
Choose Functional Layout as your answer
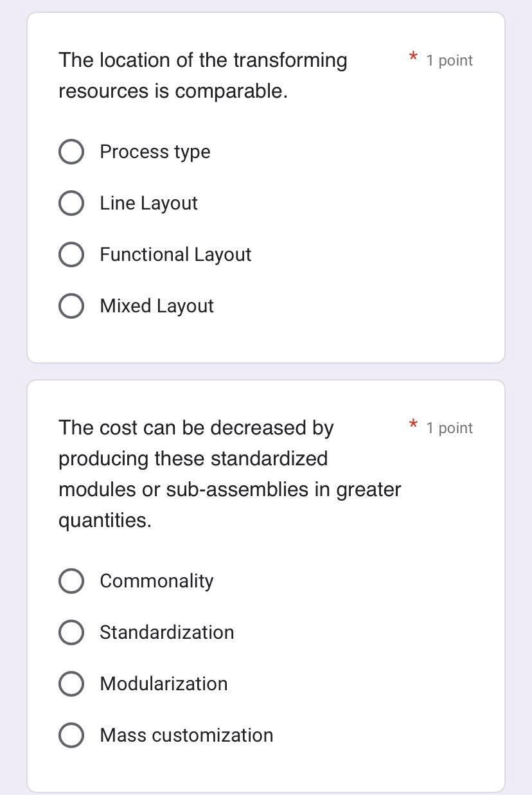point(71,255)
